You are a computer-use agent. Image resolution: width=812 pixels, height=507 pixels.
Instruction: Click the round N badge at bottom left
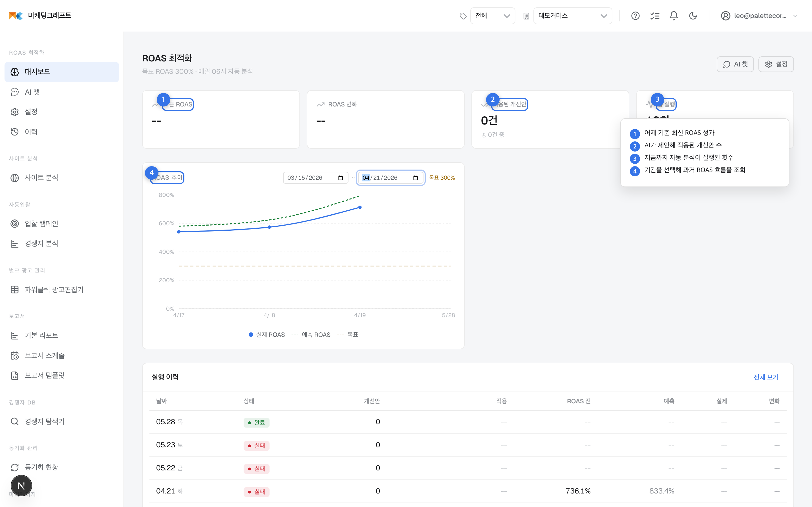21,485
